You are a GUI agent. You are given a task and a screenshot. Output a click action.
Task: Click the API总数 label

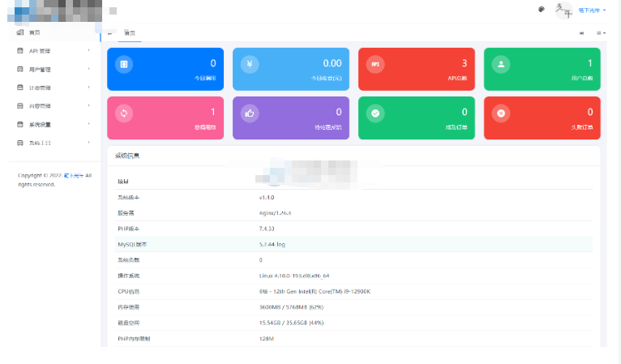click(457, 79)
